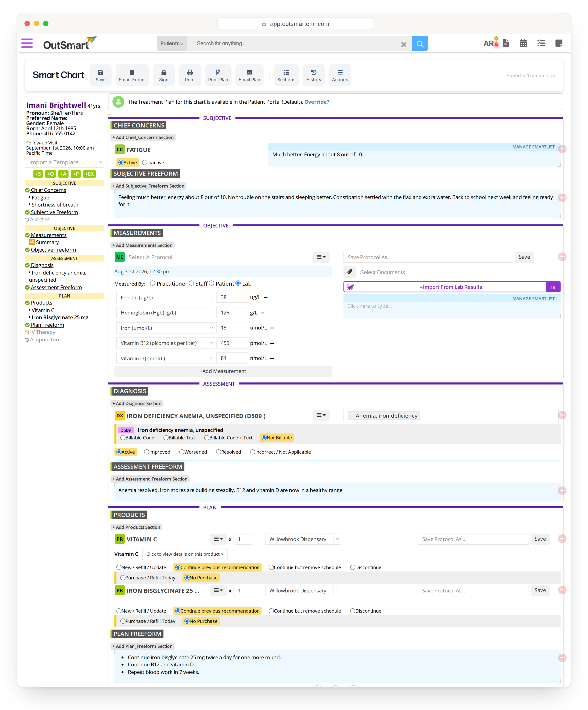The image size is (588, 710).
Task: Save the Smart Chart
Action: [x=100, y=75]
